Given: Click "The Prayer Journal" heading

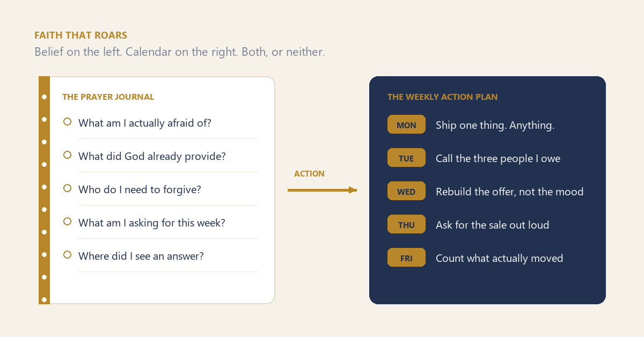Looking at the screenshot, I should click(x=108, y=97).
